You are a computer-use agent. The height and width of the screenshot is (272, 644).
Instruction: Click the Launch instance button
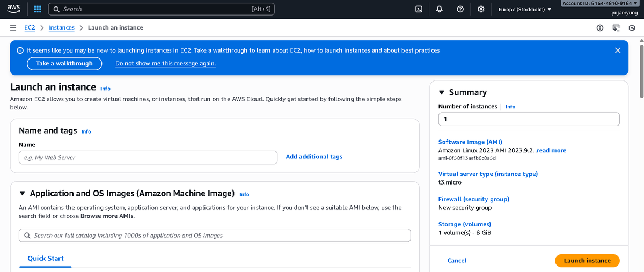587,261
